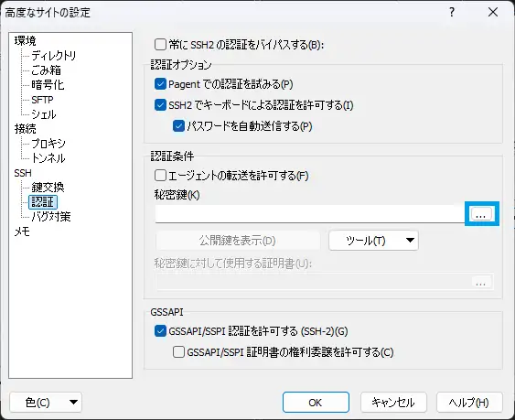515x420 pixels.
Task: Uncheck パスワードを自動送信する checkbox
Action: pos(178,126)
